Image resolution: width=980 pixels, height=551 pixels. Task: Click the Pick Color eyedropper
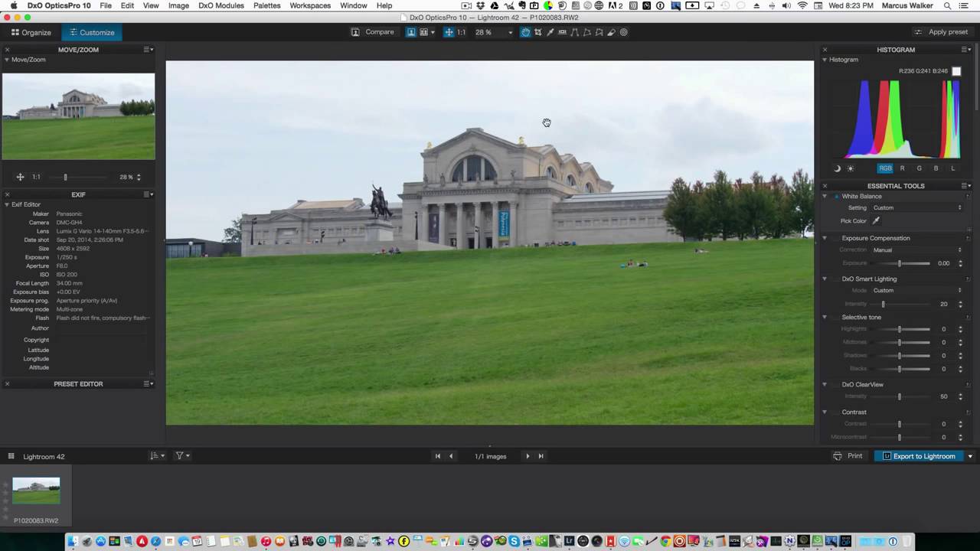click(876, 221)
